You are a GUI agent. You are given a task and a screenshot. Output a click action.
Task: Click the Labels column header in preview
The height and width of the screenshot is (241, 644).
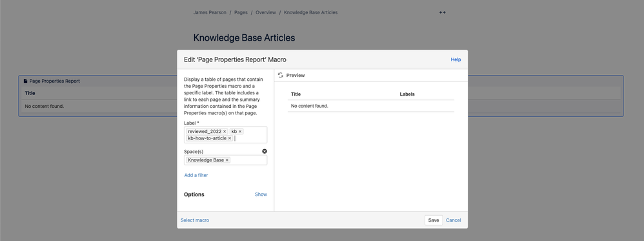407,94
